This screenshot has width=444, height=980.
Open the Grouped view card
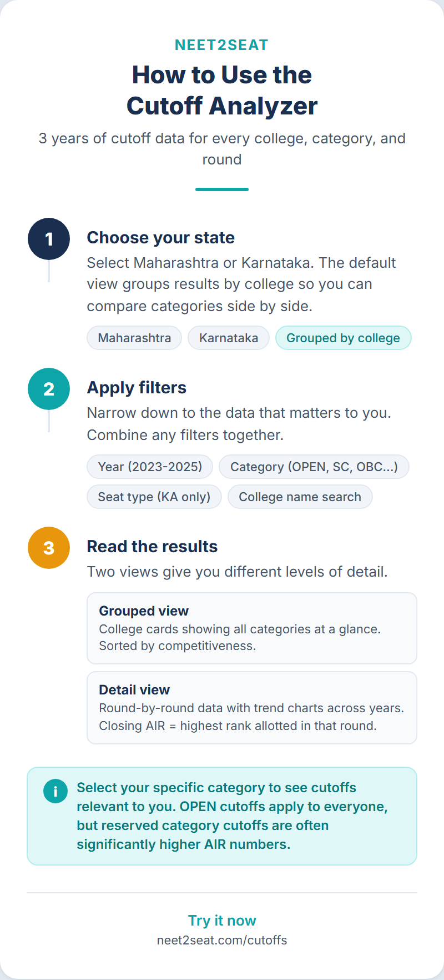tap(252, 628)
